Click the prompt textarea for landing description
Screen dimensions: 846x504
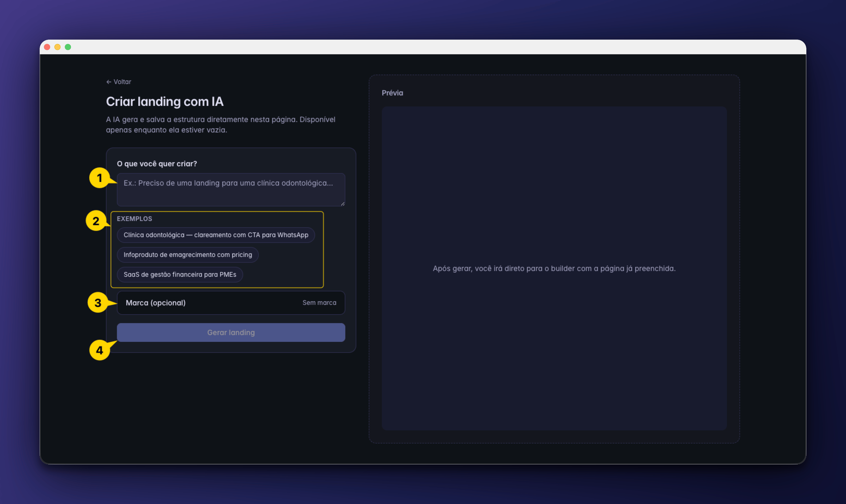tap(231, 190)
